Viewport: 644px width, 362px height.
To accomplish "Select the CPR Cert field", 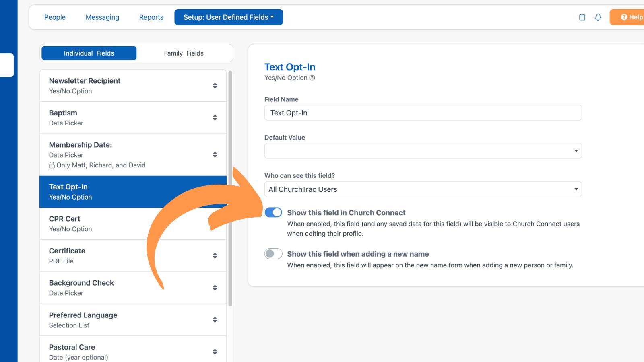I will [x=133, y=224].
